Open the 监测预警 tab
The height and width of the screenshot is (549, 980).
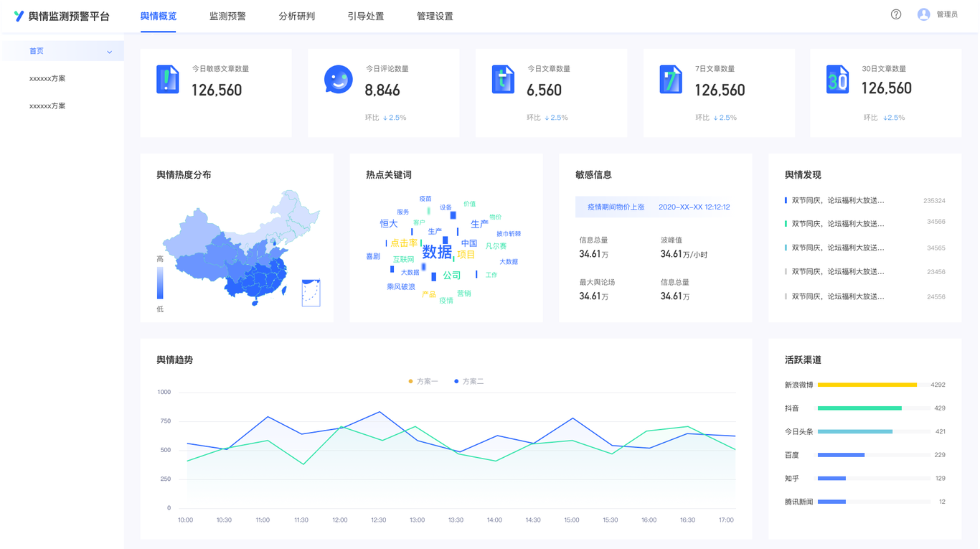227,16
